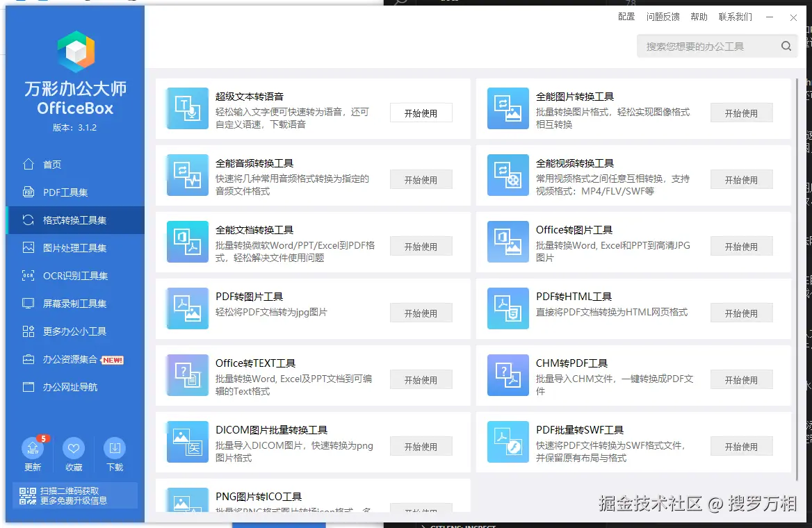Viewport: 812px width, 528px height.
Task: Click the 扫描二维码获取 banner text
Action: pos(70,490)
